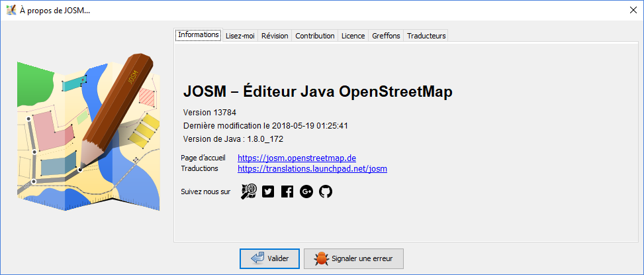Open JOSM's Google Plus icon
The width and height of the screenshot is (644, 275).
[x=306, y=192]
